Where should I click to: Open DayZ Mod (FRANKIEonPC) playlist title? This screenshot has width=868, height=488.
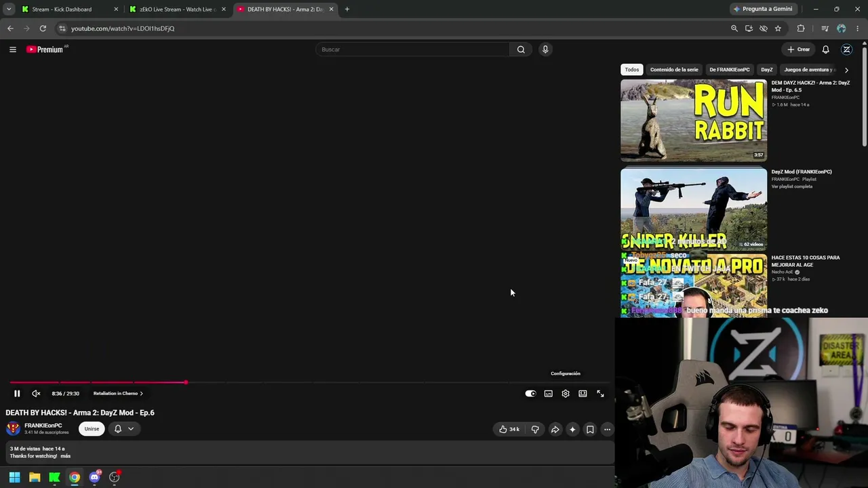click(x=802, y=172)
